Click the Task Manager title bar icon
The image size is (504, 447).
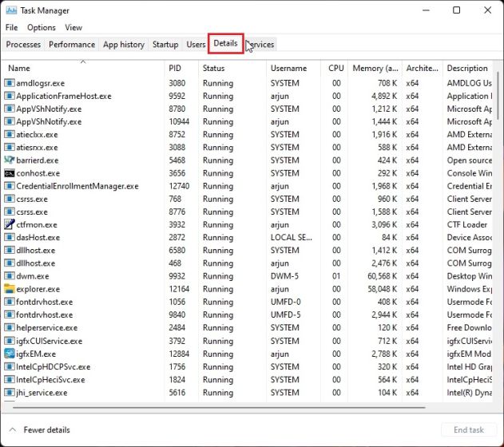click(x=11, y=10)
